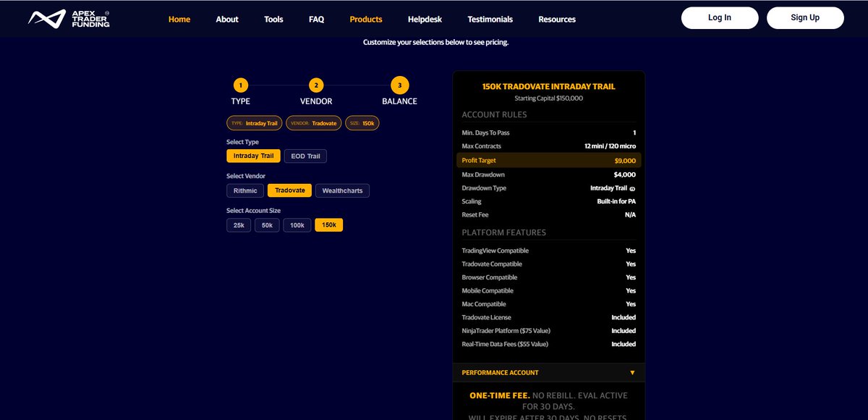Choose EOD Trail type option
The width and height of the screenshot is (868, 420).
(x=306, y=156)
